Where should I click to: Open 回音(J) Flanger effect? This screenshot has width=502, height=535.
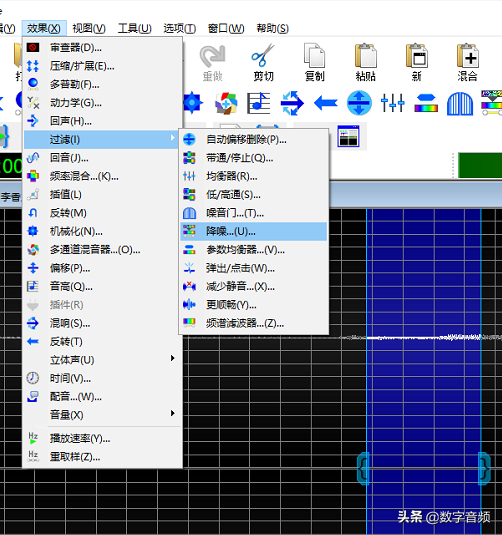tap(102, 158)
